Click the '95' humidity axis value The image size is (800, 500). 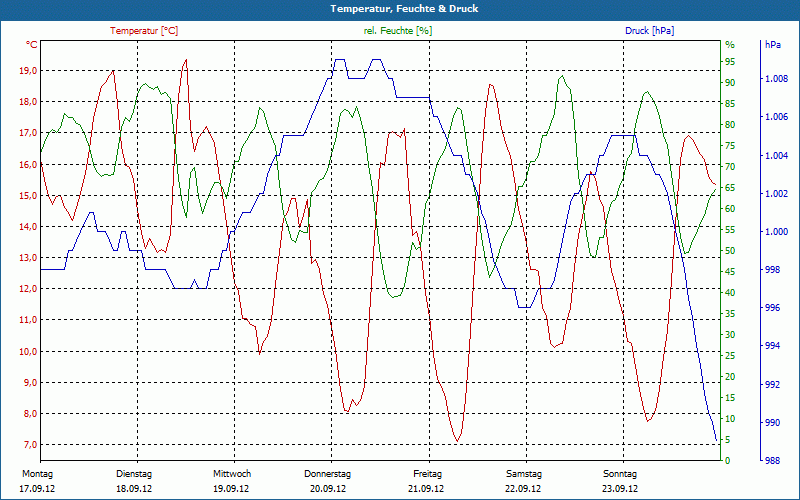(730, 62)
